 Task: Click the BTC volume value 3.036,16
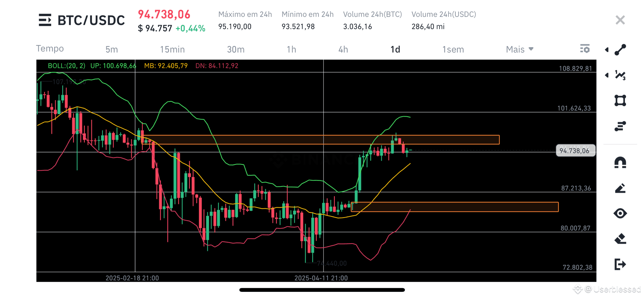358,27
